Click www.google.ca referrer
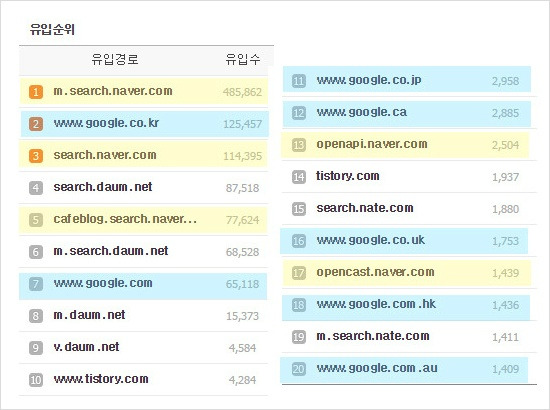The height and width of the screenshot is (410, 550). tap(362, 112)
